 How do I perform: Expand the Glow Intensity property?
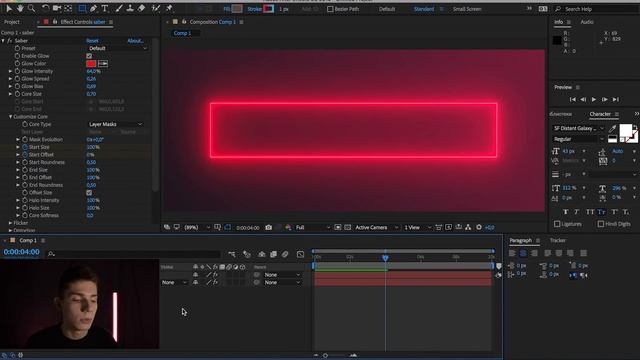(10, 71)
